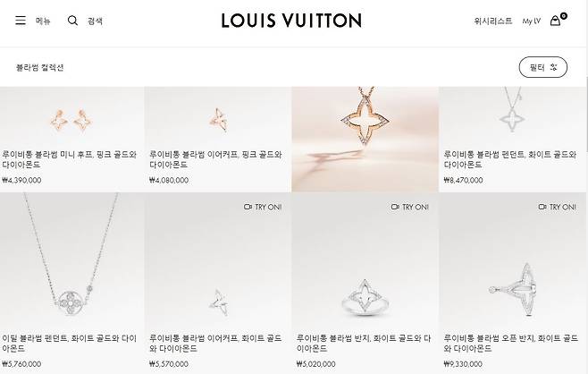Click TRY ON camera icon on Blossom ring
This screenshot has width=588, height=374.
pos(395,207)
